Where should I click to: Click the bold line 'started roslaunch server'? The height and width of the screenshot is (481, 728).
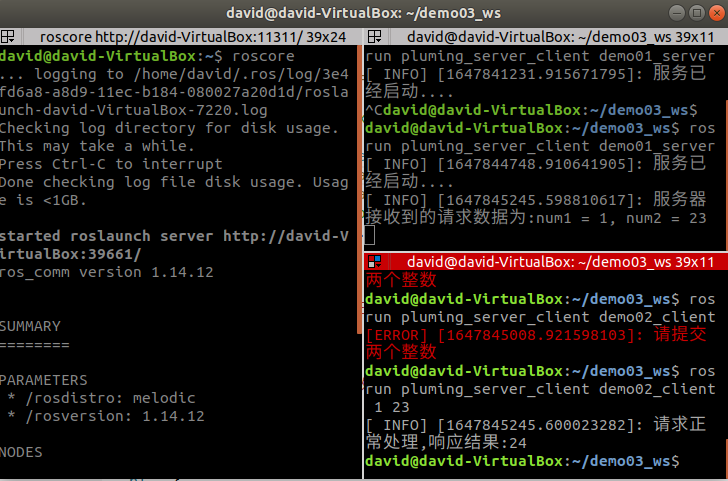tap(174, 236)
